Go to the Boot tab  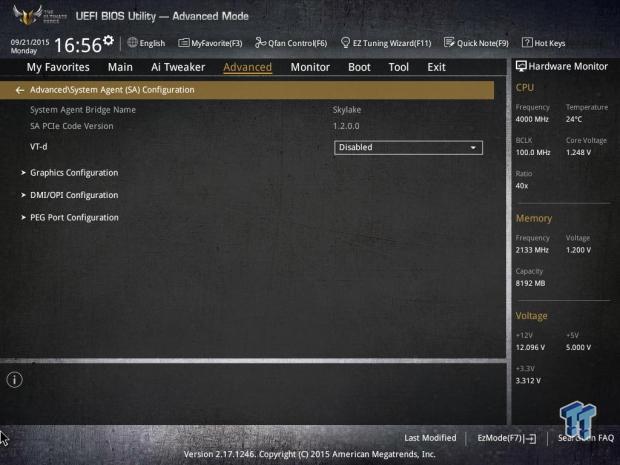point(359,67)
